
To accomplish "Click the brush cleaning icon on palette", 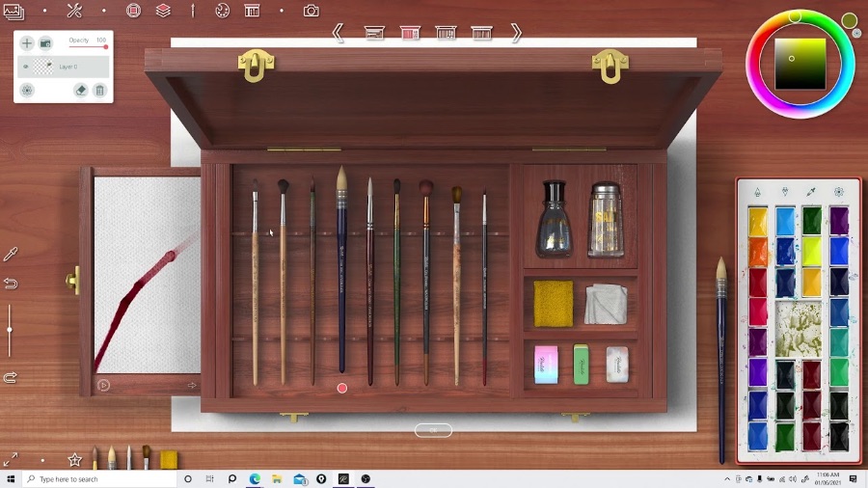I will 784,192.
